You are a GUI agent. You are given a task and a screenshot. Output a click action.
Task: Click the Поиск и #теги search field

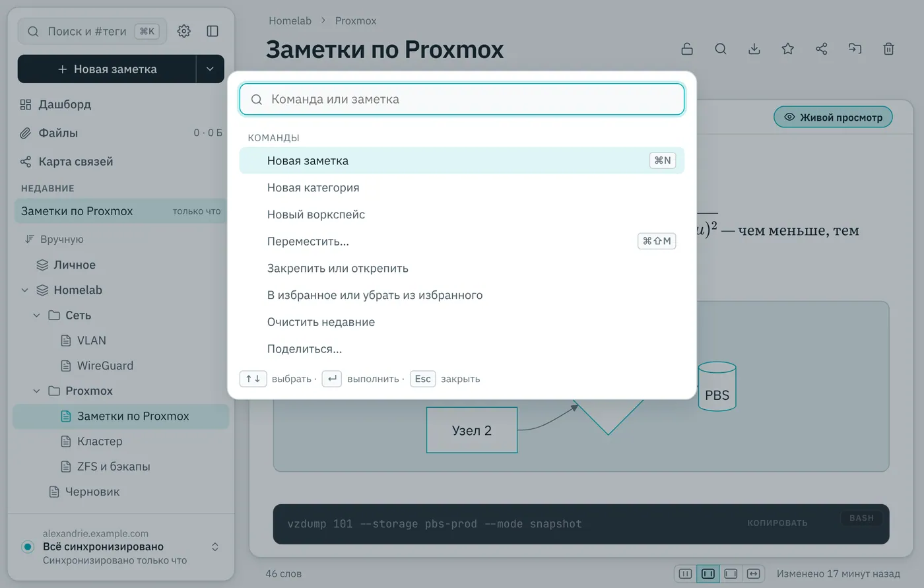pyautogui.click(x=92, y=31)
